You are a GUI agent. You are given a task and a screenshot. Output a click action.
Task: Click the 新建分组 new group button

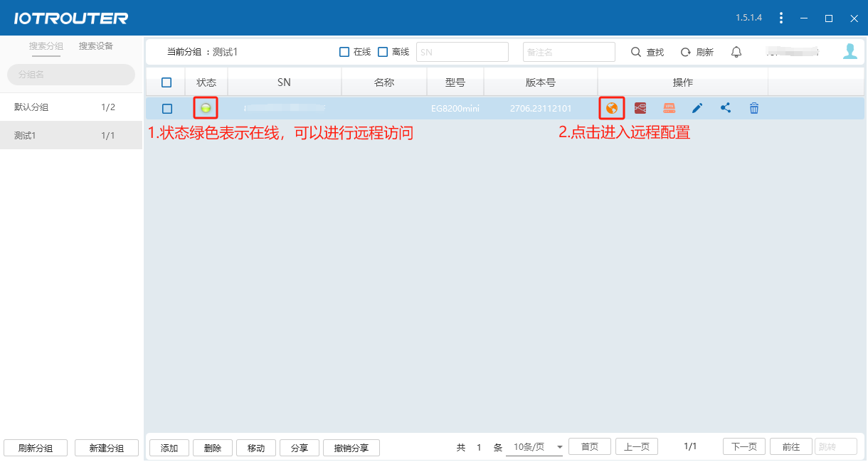pos(106,447)
